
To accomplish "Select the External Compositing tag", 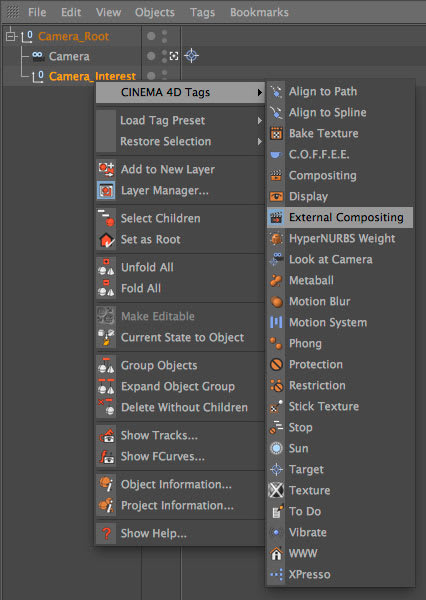I will [x=340, y=217].
